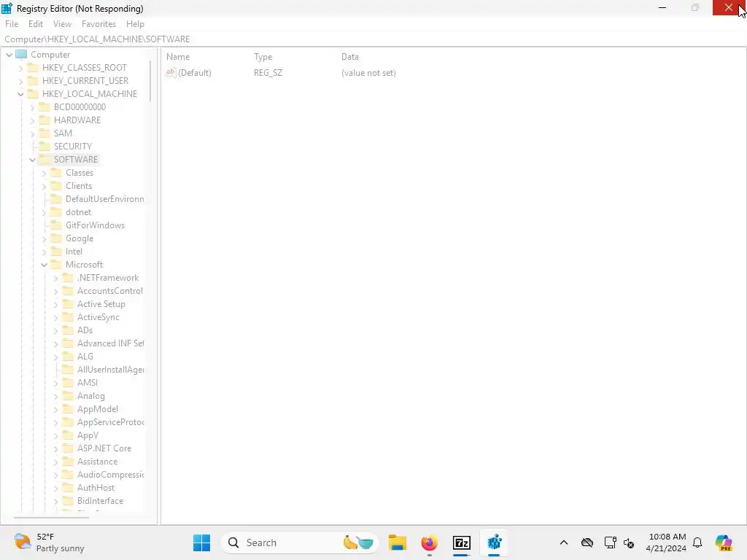This screenshot has height=560, width=747.
Task: Select the AMSI folder icon
Action: [68, 382]
